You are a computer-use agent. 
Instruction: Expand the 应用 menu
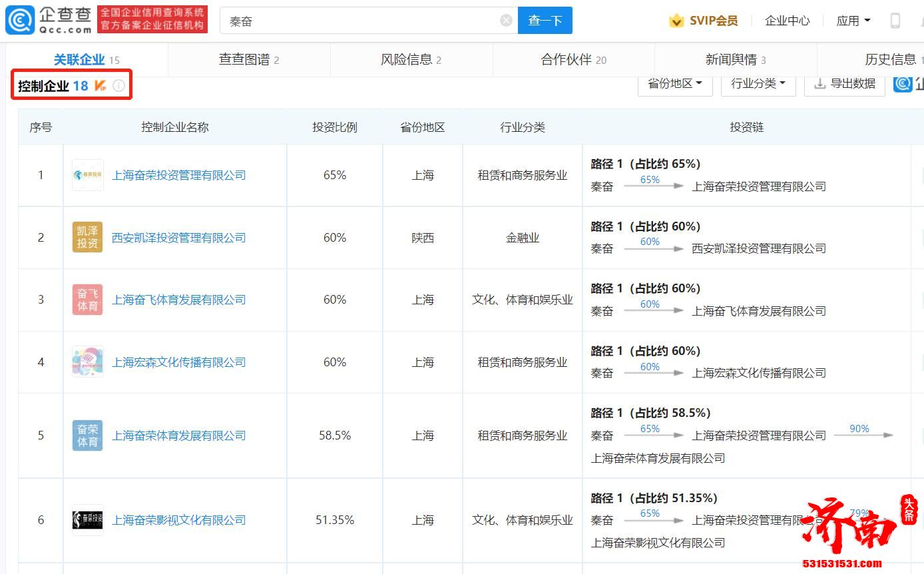coord(853,21)
